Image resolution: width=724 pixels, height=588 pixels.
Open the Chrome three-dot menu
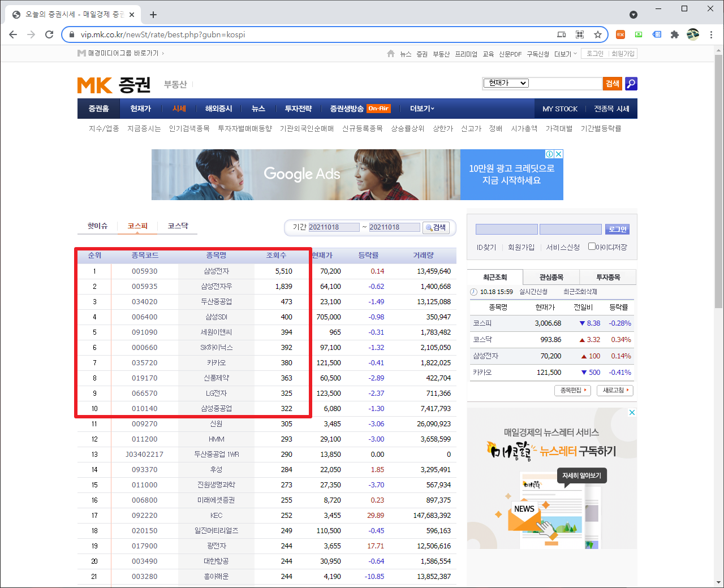pos(712,34)
